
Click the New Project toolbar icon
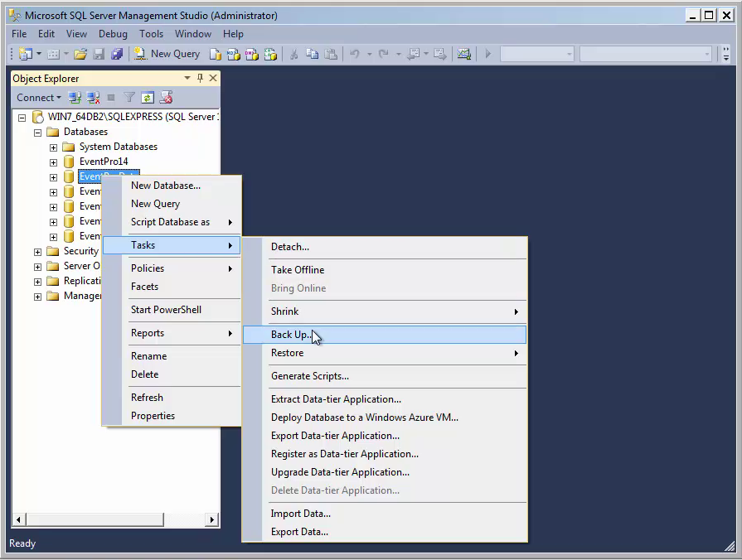25,54
